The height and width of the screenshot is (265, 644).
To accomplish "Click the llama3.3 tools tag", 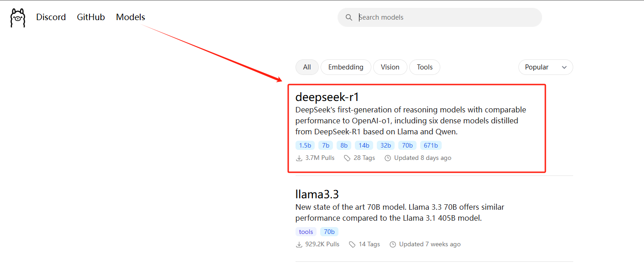I will coord(306,232).
